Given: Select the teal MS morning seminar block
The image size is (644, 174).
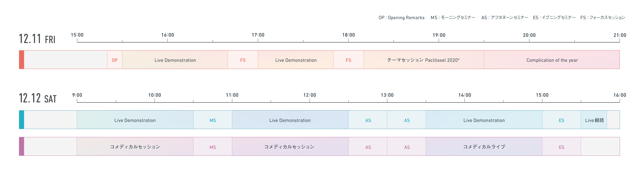Looking at the screenshot, I should point(213,120).
